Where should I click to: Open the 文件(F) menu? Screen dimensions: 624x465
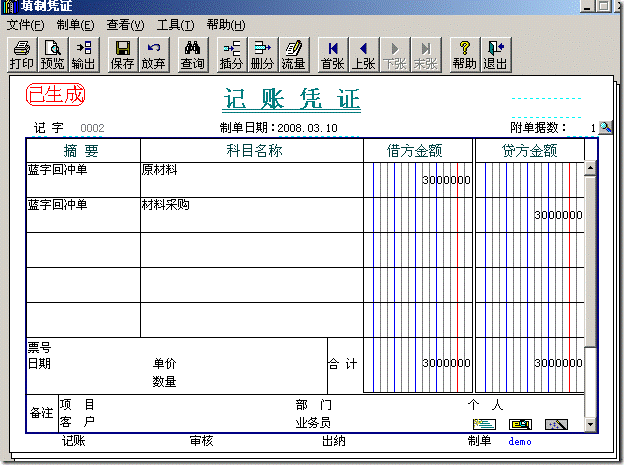(26, 25)
